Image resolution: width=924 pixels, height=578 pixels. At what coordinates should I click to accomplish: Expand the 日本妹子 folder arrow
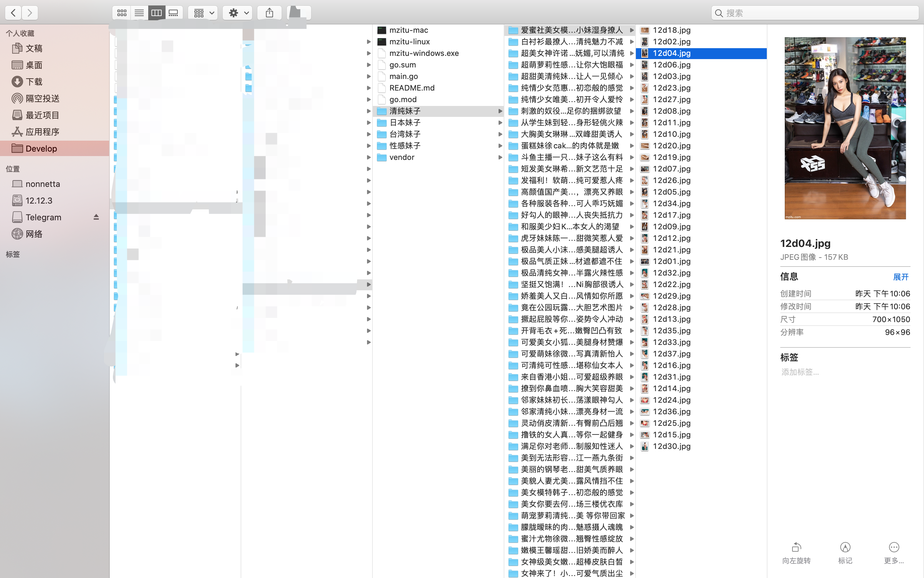pyautogui.click(x=500, y=123)
